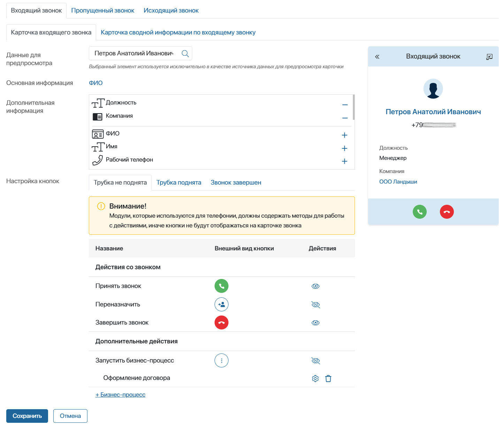The height and width of the screenshot is (428, 504).
Task: Add the Имя field with plus icon
Action: pos(344,148)
